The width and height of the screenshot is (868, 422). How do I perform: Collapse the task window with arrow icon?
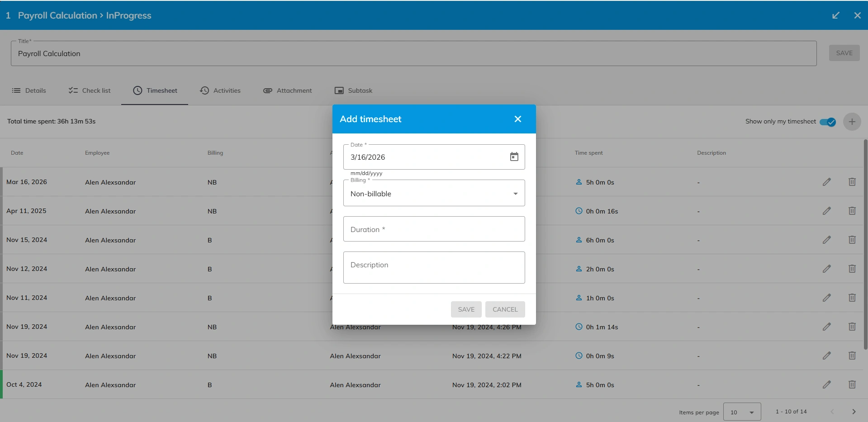(835, 15)
